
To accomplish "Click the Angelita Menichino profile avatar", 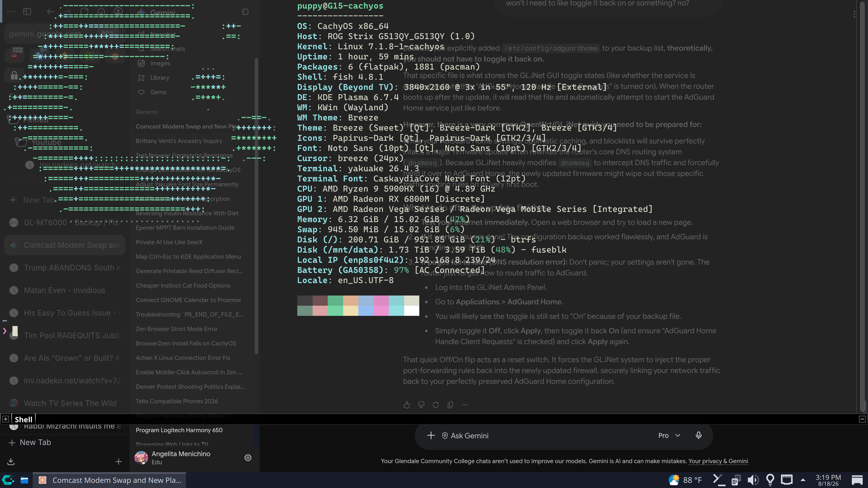I will point(141,458).
